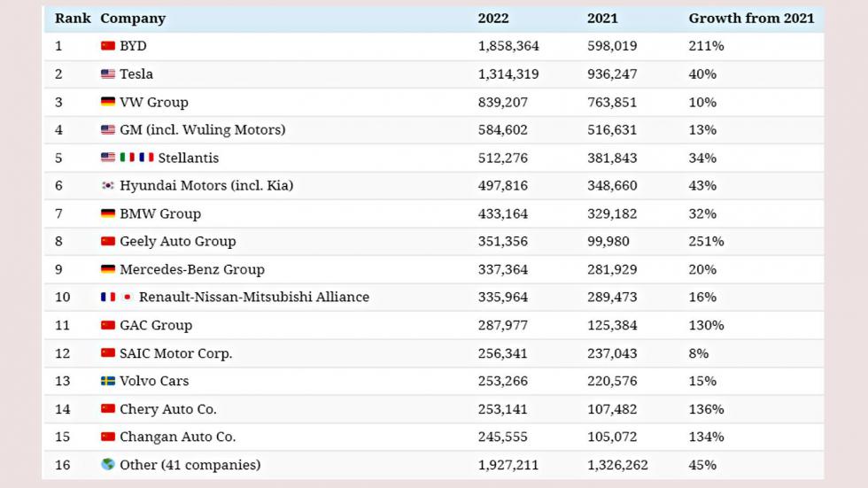This screenshot has height=488, width=868.
Task: Click the South Korea flag beside Hyundai Motors
Action: (108, 185)
